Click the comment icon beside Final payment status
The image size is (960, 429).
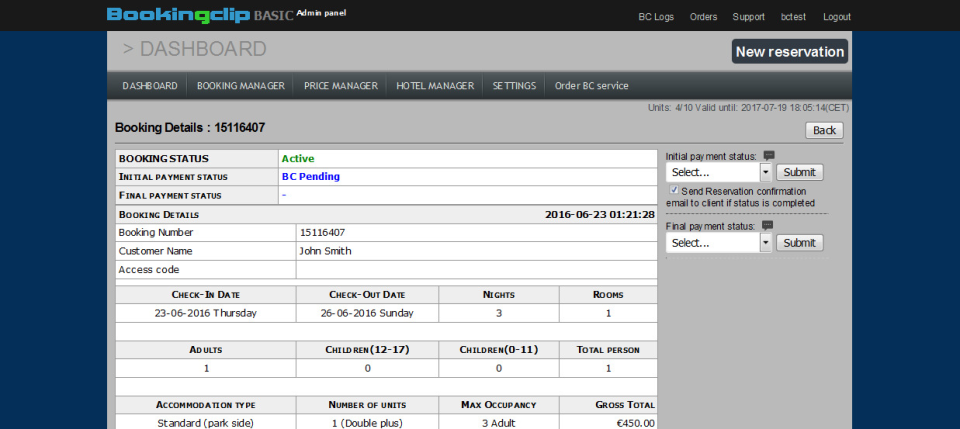[767, 226]
